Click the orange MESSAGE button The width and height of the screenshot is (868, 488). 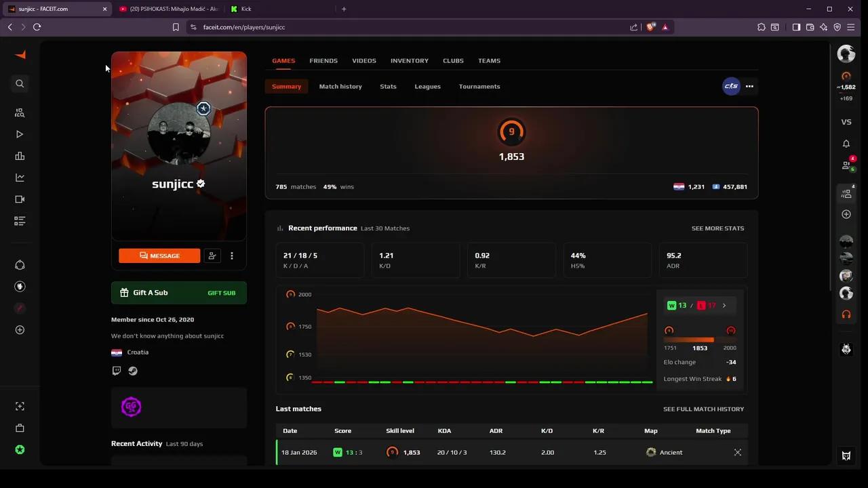tap(159, 256)
